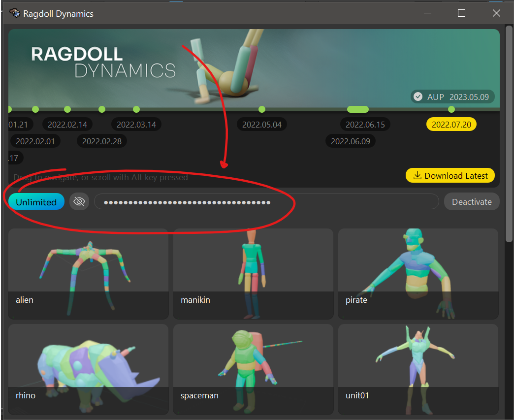Click the Download Latest button
The image size is (514, 420).
coord(450,176)
